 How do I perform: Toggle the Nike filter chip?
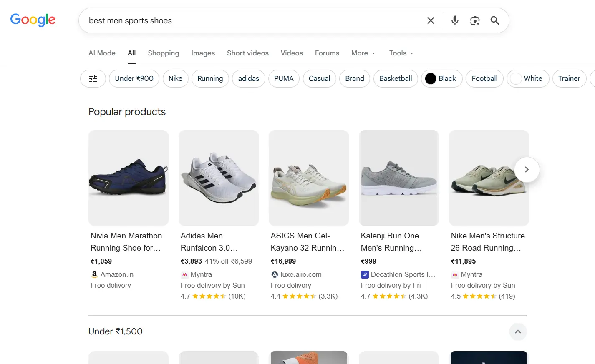click(x=176, y=78)
